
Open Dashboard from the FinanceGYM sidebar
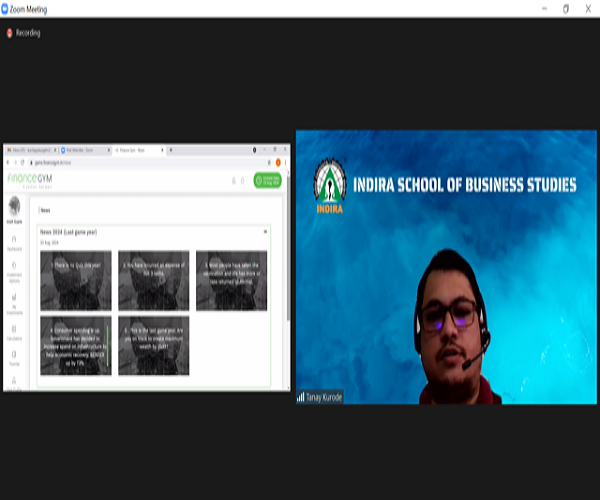point(14,244)
